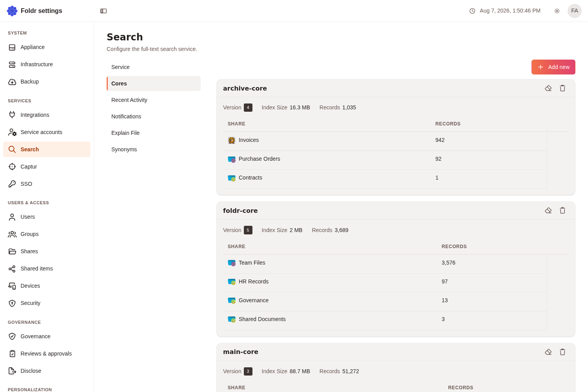The height and width of the screenshot is (392, 588).
Task: Click the foldr-core version badge 5
Action: pyautogui.click(x=248, y=230)
